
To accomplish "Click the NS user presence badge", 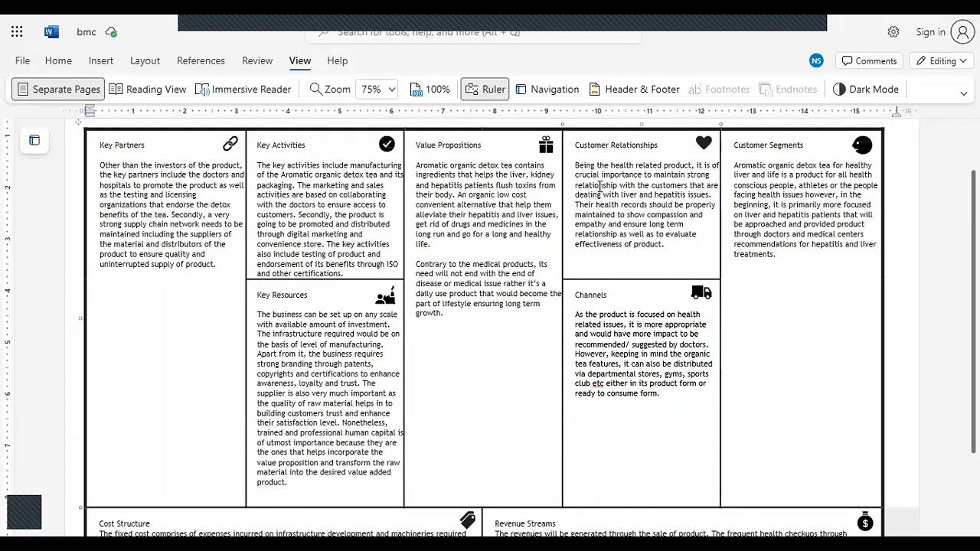I will click(816, 60).
